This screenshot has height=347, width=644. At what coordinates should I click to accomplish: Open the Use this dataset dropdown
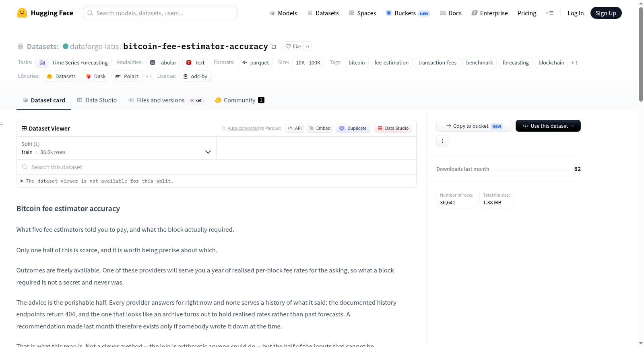coord(548,126)
